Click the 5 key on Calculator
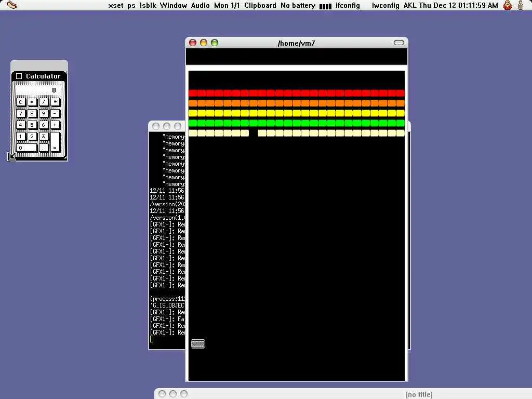 [x=32, y=125]
